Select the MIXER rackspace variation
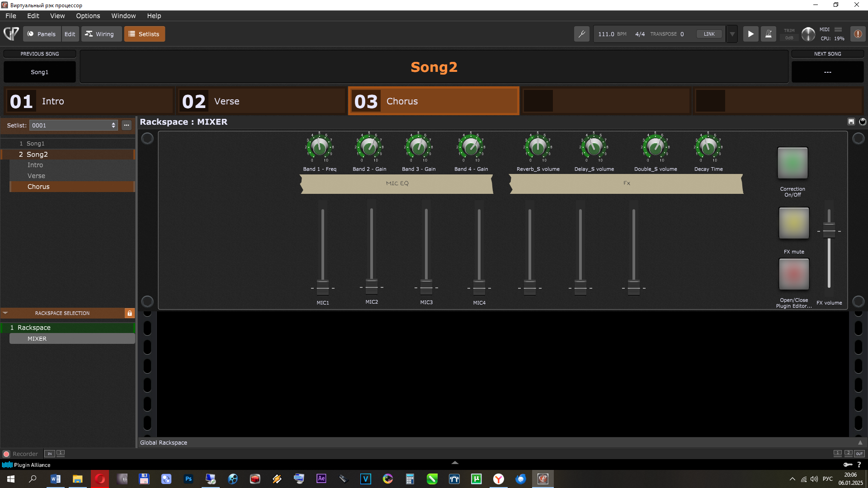This screenshot has width=868, height=488. point(72,339)
